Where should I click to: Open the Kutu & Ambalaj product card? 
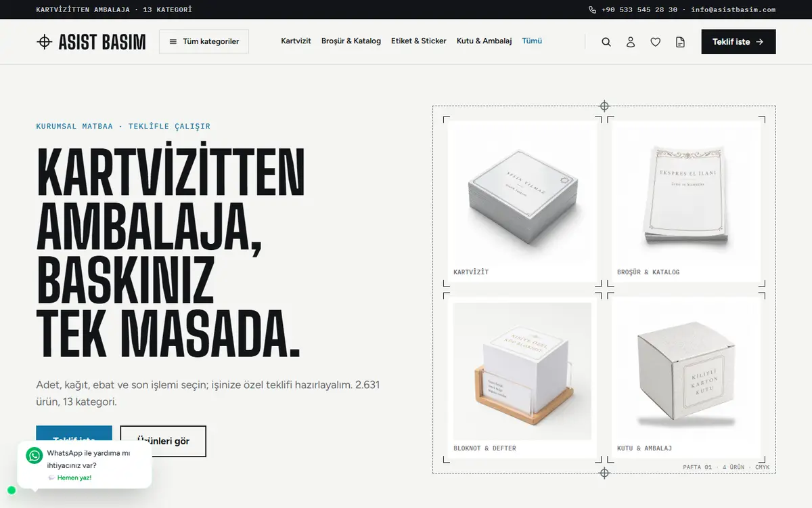coord(686,377)
